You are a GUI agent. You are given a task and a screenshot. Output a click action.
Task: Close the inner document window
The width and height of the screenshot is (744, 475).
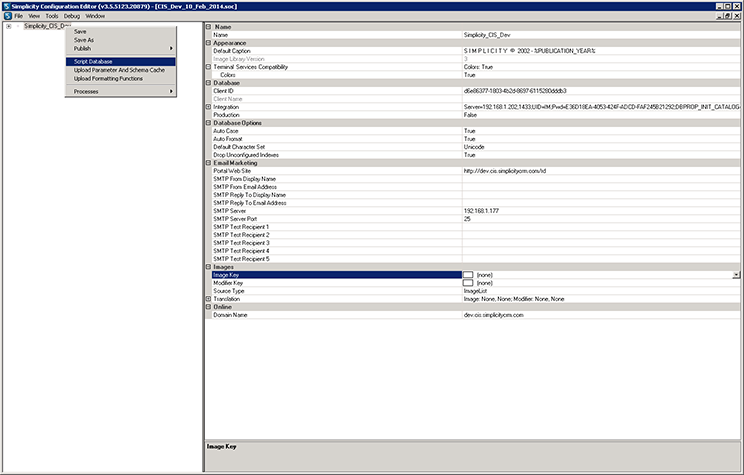pyautogui.click(x=737, y=16)
